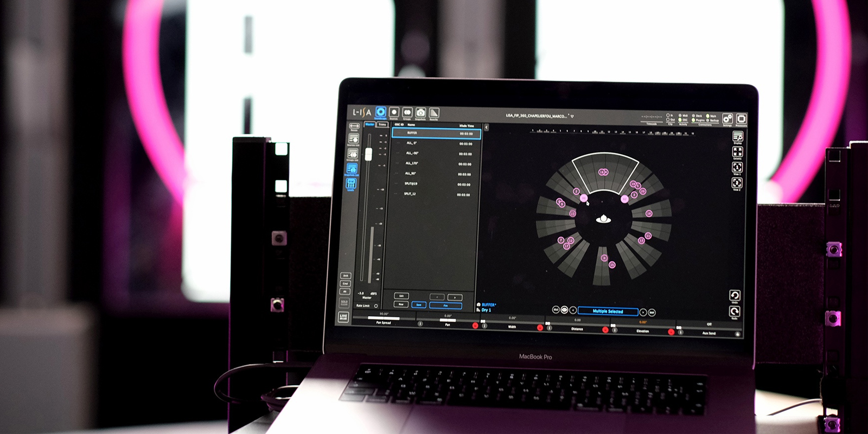Click the Extents view icon
Viewport: 868px width, 434px height.
(737, 152)
